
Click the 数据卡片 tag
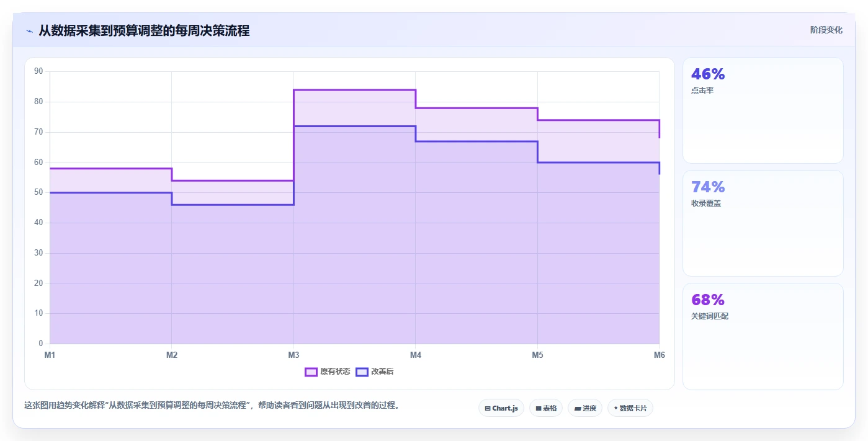[x=630, y=408]
